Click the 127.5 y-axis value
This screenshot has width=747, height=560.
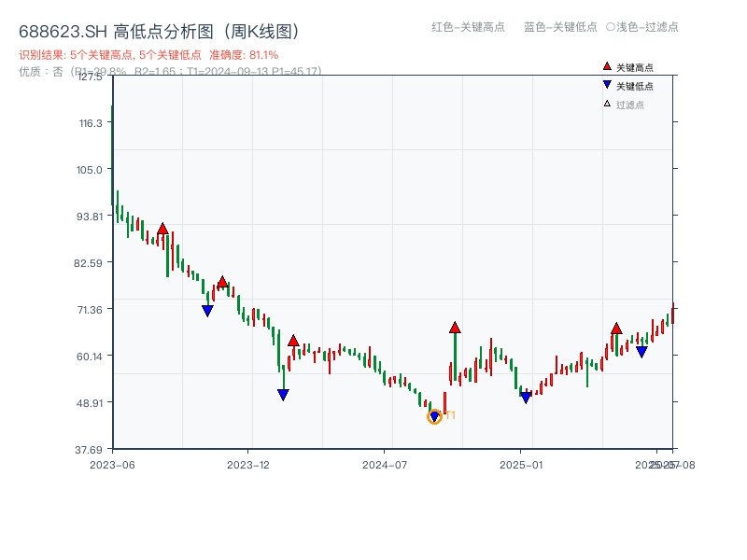90,80
